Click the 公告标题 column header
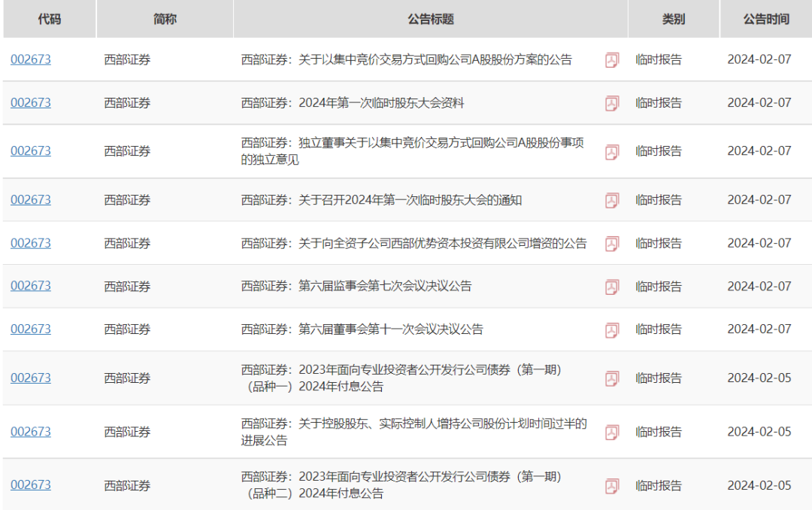The height and width of the screenshot is (510, 812). (x=431, y=20)
